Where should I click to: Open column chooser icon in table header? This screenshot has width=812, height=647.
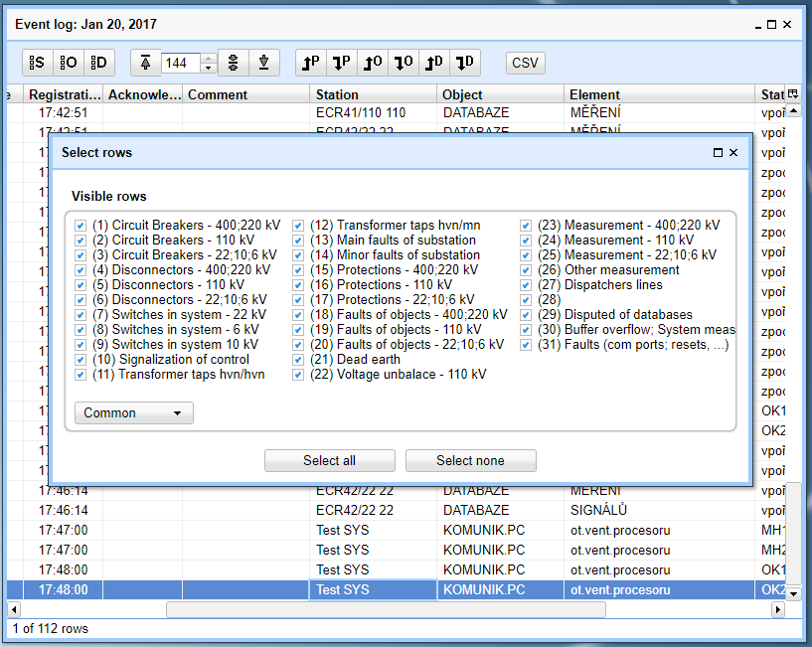pyautogui.click(x=793, y=93)
